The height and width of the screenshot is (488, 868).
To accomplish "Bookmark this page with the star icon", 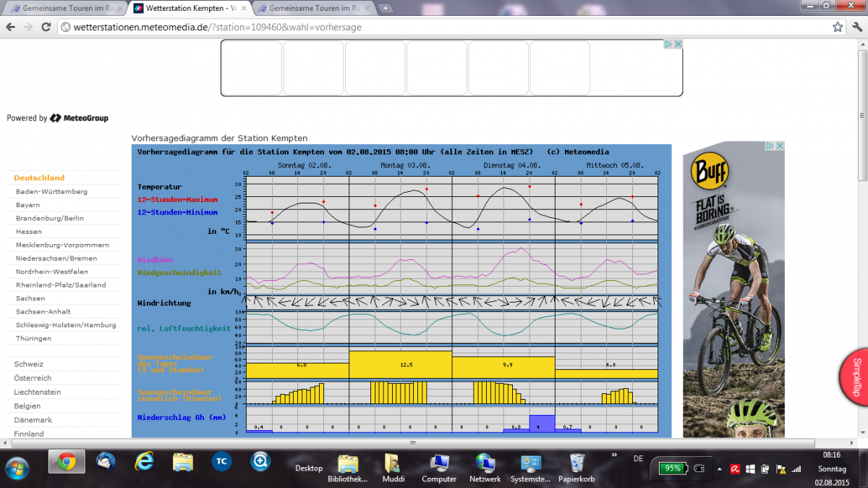I will (x=838, y=27).
